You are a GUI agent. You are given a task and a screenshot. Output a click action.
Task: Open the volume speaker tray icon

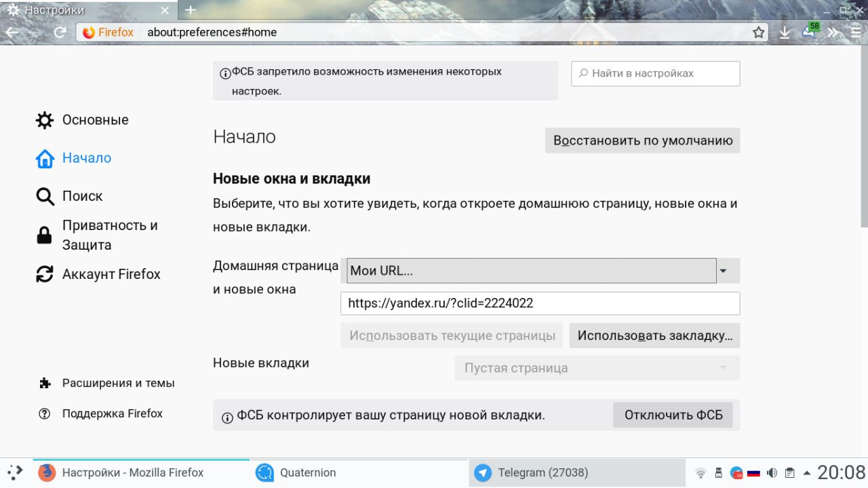772,473
